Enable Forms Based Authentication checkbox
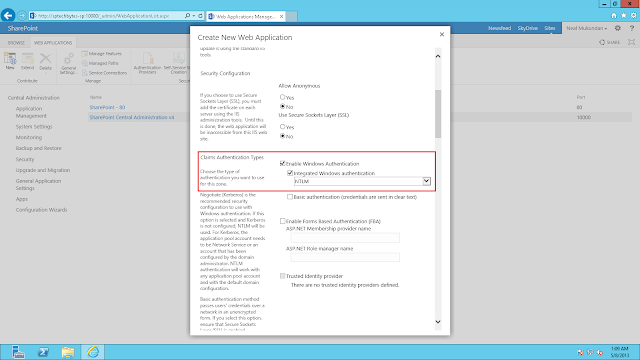 pyautogui.click(x=282, y=221)
